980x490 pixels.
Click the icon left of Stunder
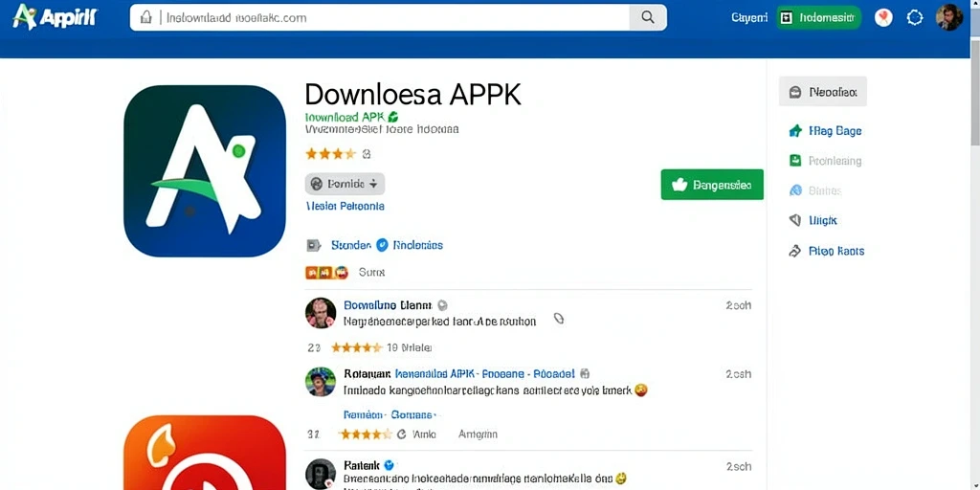tap(314, 245)
